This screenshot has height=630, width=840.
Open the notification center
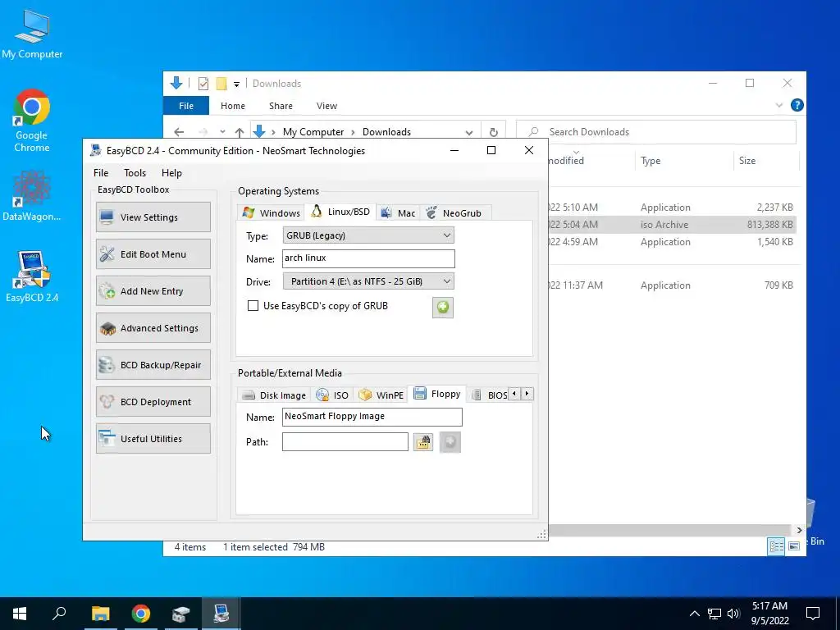813,614
